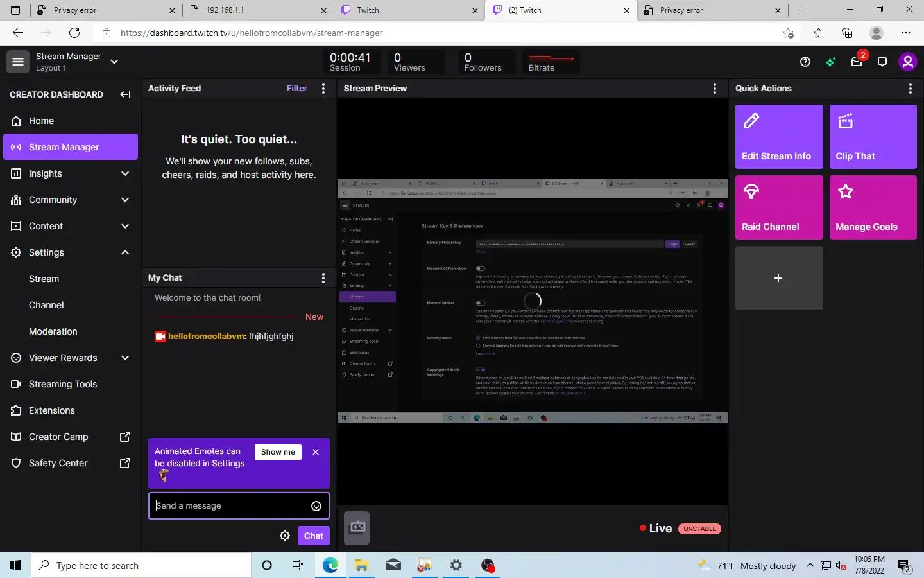
Task: Collapse the Creator Dashboard sidebar
Action: 125,94
